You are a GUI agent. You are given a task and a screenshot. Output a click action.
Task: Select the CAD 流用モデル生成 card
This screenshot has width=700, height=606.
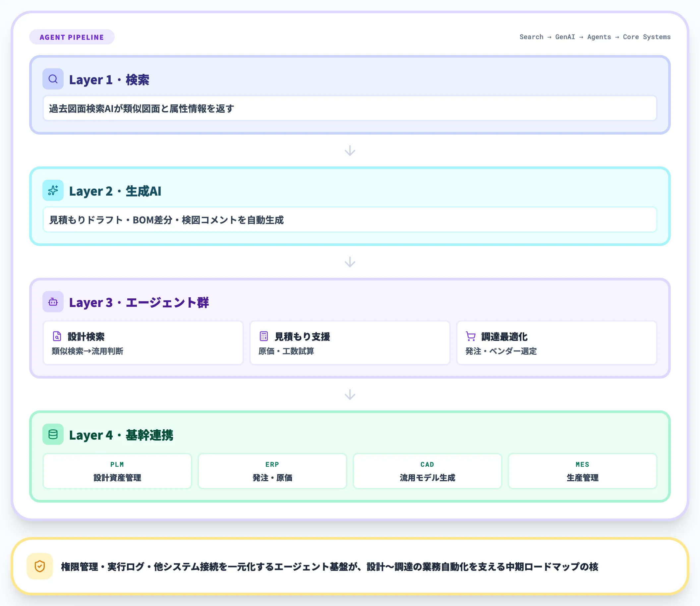point(427,471)
